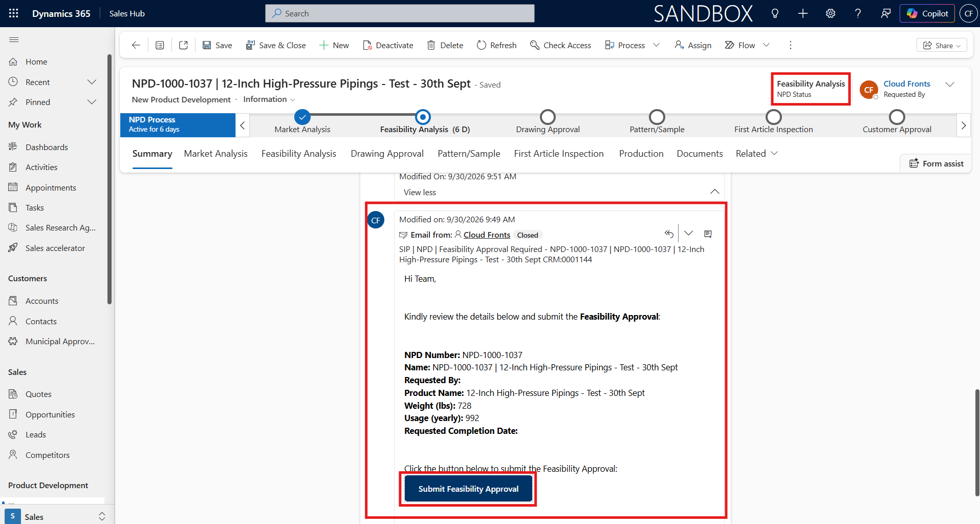Open the Cloud Fronts sender link

click(x=487, y=235)
